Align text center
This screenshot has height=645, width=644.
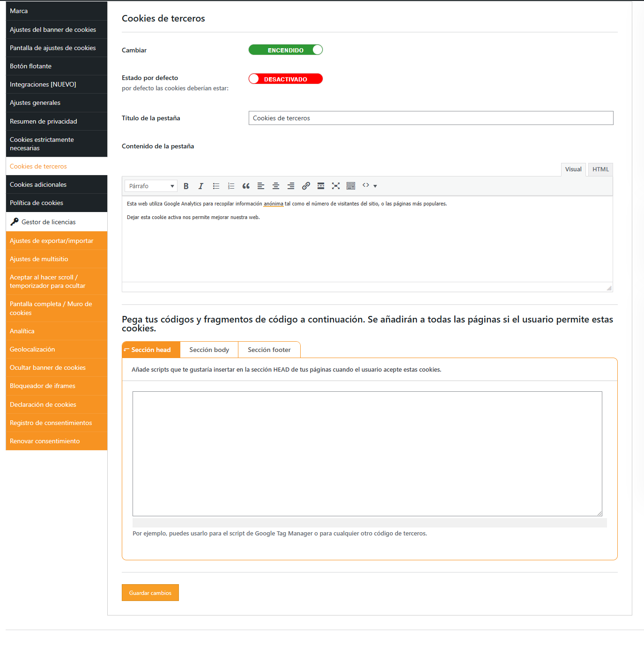click(x=276, y=186)
